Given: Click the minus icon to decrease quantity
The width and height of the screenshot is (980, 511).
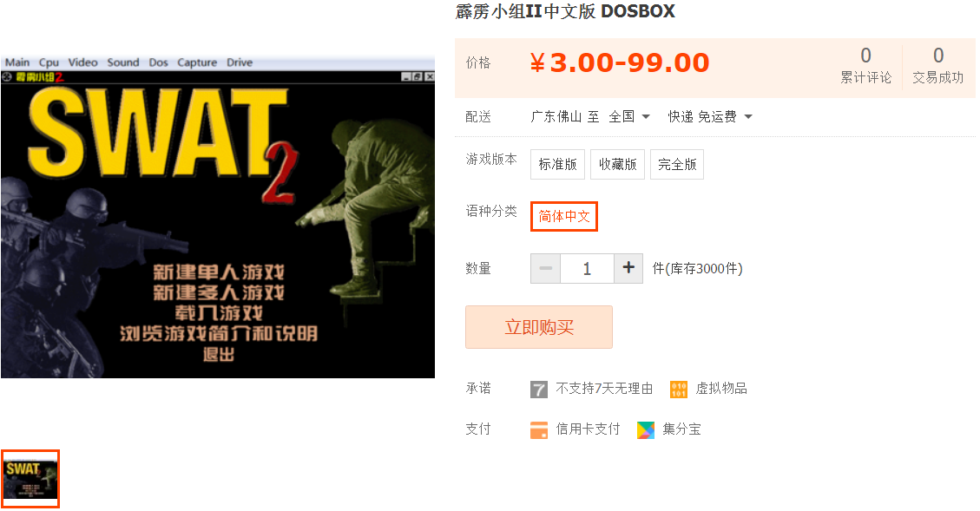Looking at the screenshot, I should point(546,268).
